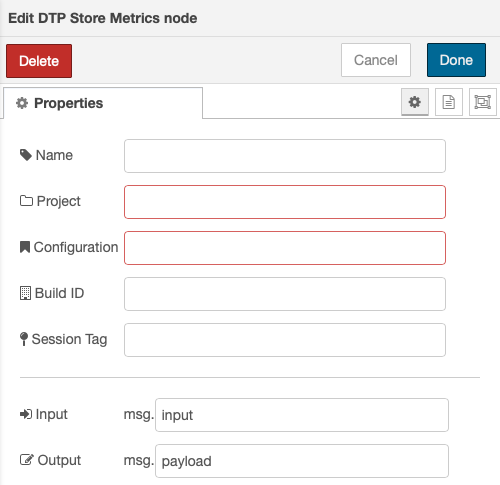Focus the Project input field

coord(285,202)
